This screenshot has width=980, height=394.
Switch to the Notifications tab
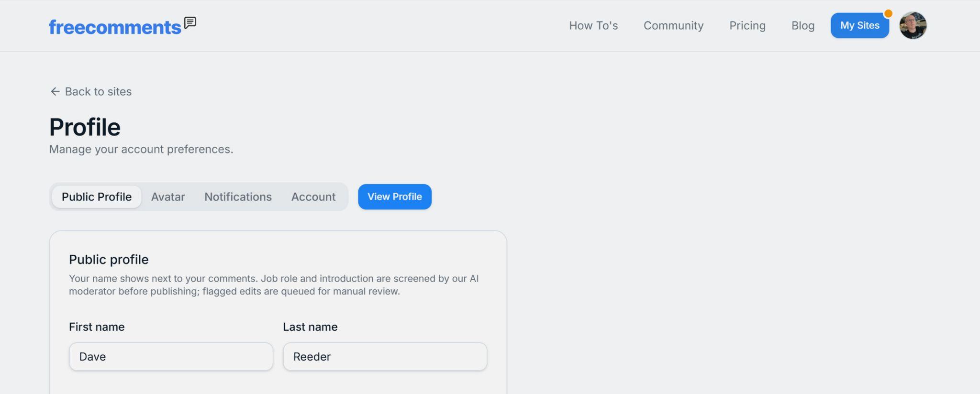coord(238,197)
